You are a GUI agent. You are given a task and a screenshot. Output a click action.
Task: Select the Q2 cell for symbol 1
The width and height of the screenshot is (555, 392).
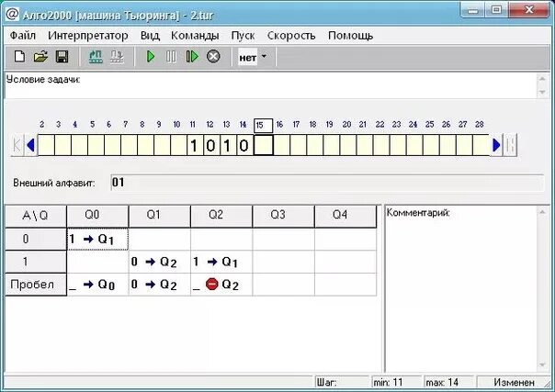[x=221, y=262]
